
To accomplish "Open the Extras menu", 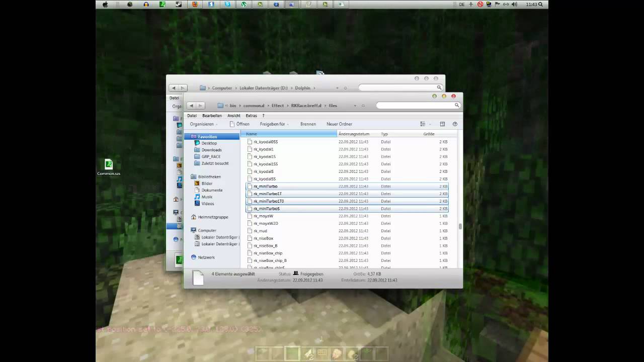I will tap(251, 116).
